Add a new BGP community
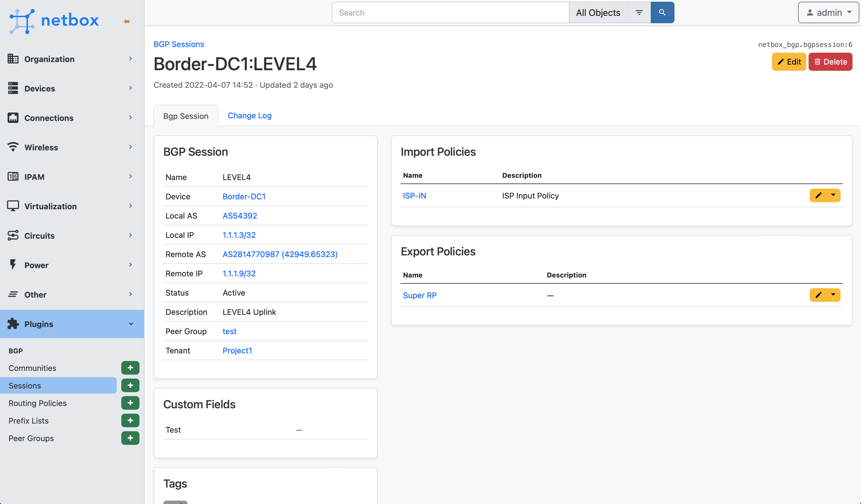Viewport: 861px width, 504px height. coord(130,368)
